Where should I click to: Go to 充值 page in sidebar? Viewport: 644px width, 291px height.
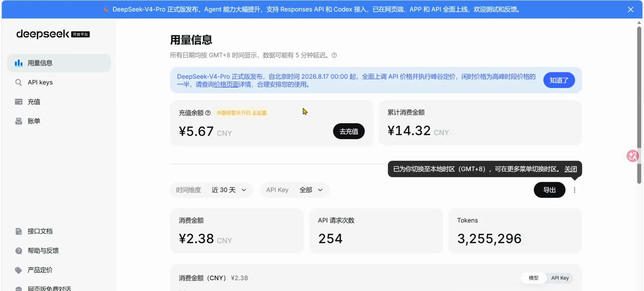[x=59, y=102]
